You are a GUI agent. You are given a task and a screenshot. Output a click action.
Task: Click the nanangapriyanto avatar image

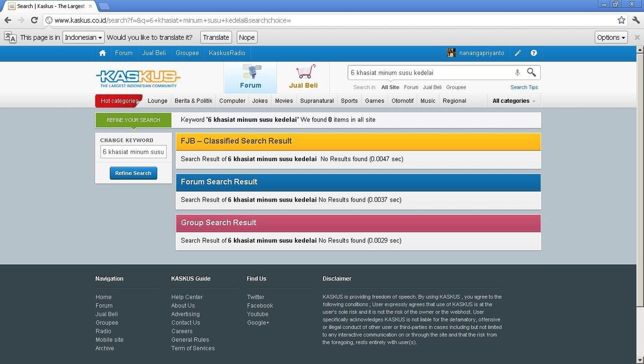pyautogui.click(x=451, y=53)
